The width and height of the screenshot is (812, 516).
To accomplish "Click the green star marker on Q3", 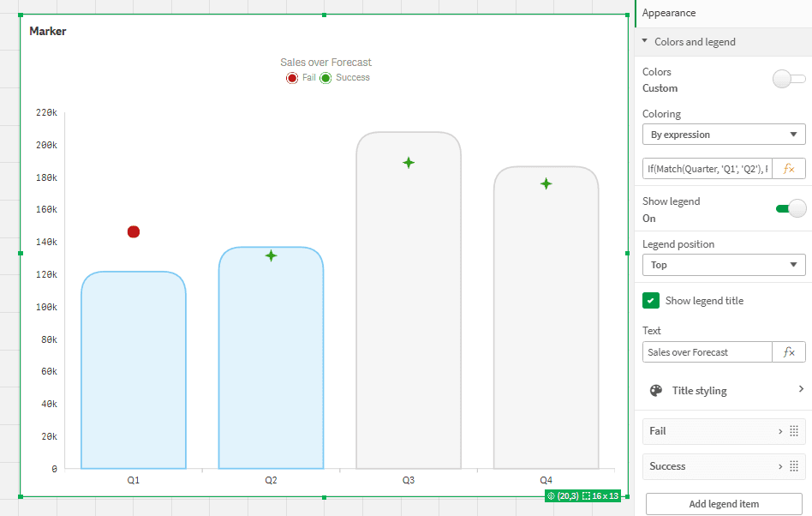I will tap(409, 163).
